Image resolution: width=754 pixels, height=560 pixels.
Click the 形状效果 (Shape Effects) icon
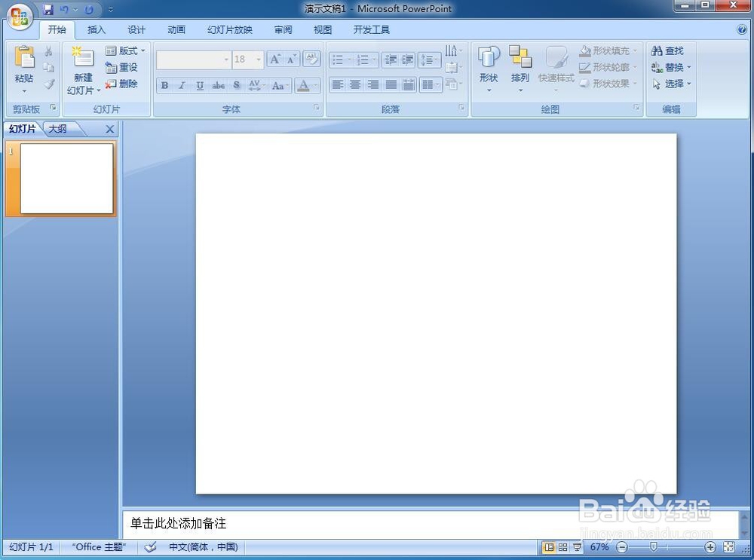(x=607, y=84)
